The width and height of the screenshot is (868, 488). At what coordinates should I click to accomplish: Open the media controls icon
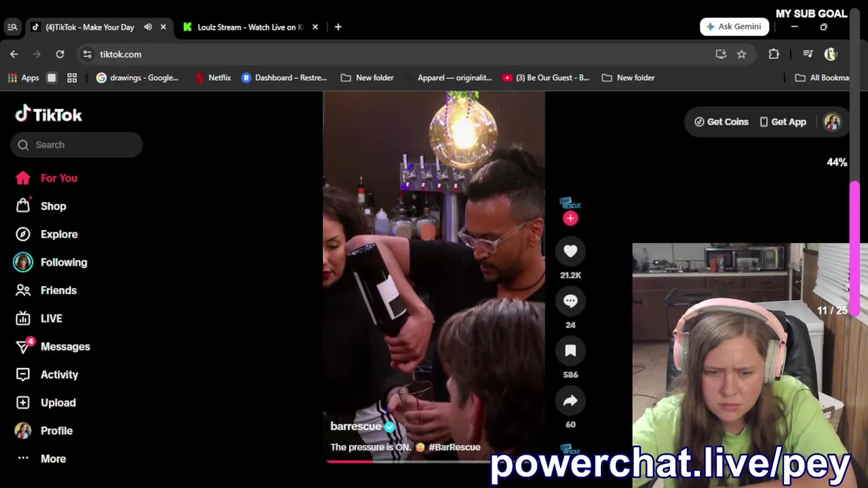808,54
